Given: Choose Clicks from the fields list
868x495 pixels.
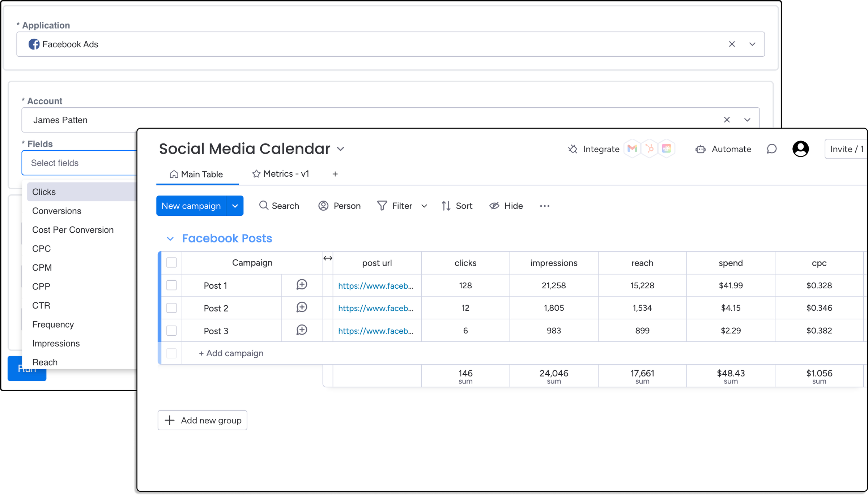Looking at the screenshot, I should click(x=82, y=192).
